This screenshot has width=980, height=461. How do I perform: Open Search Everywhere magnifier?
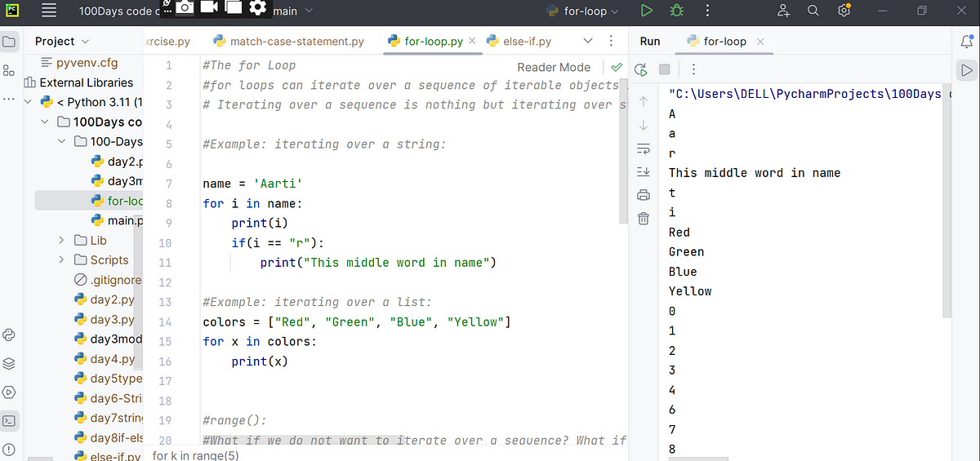(x=813, y=11)
